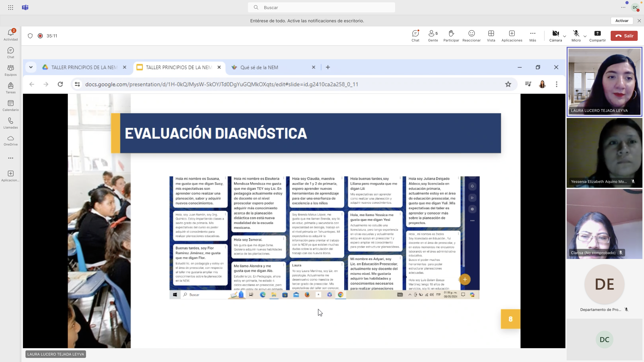
Task: Open the Hola soy Ismerai Padlet post
Action: click(258, 247)
